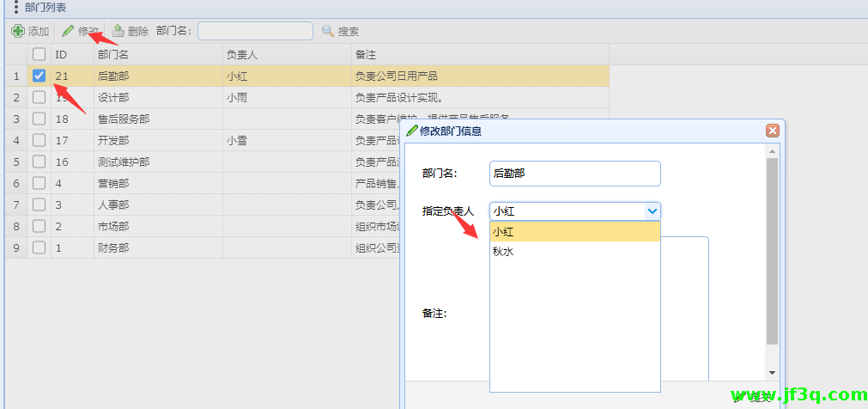Click the magnifier Search (搜索) icon

point(328,31)
